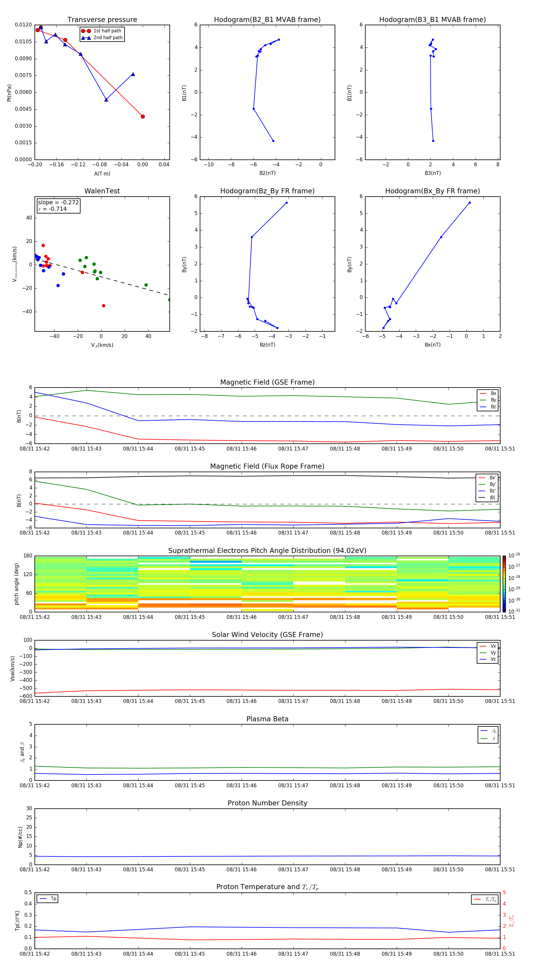Click the "Hodogram(Bx_By FR frame)" title
The width and height of the screenshot is (535, 980).
point(432,191)
